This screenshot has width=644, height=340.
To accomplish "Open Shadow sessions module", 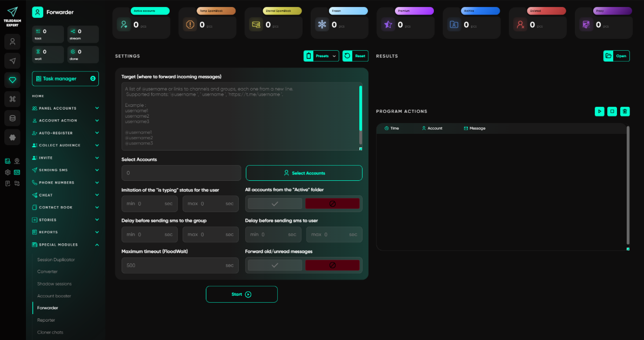I will 54,284.
